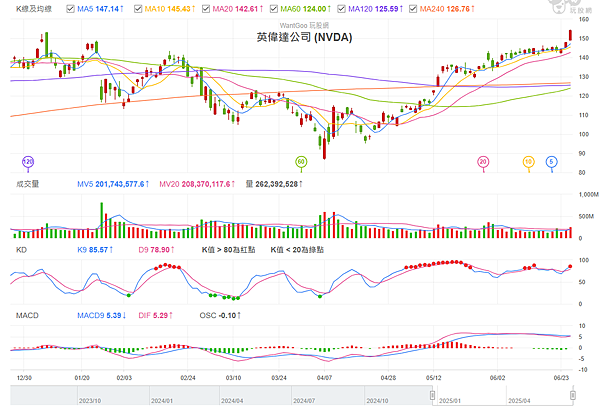Toggle the MA10 moving average checkbox
This screenshot has width=600, height=409.
[x=138, y=9]
